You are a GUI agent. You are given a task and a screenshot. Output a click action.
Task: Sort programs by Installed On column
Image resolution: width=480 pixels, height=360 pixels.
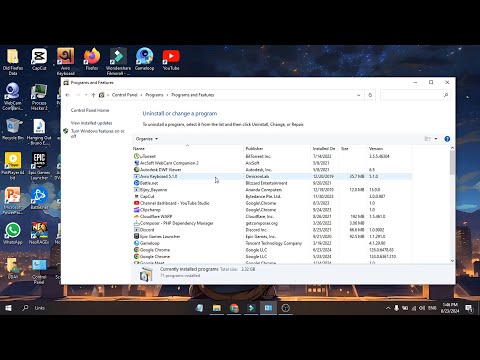tap(325, 148)
